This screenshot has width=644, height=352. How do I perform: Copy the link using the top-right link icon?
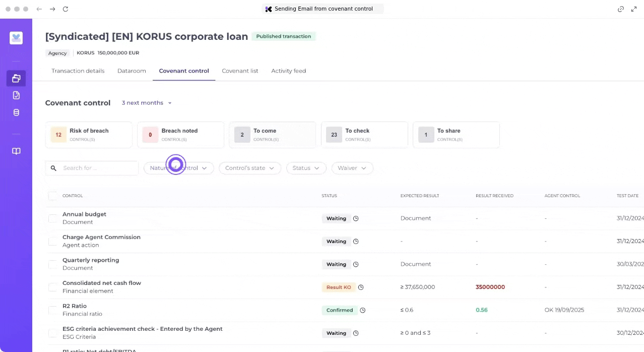pos(621,9)
